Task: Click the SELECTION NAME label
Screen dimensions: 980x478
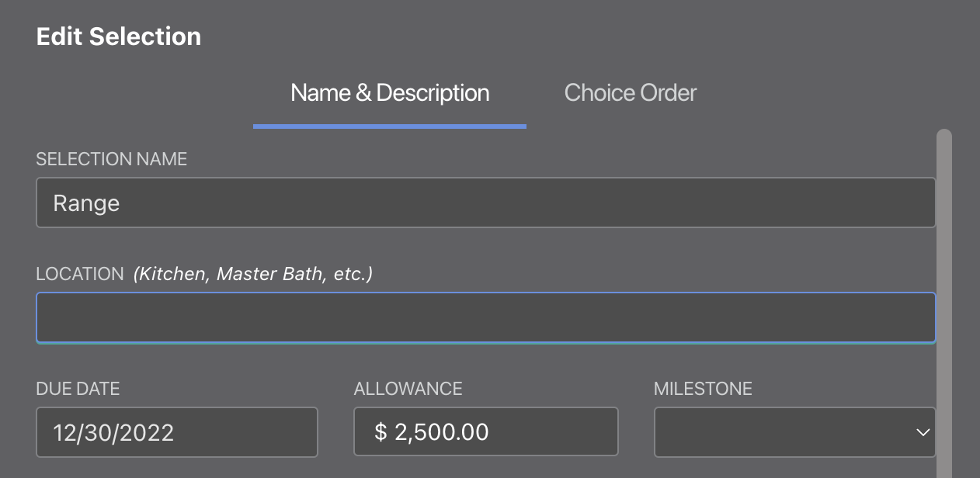Action: pos(111,159)
